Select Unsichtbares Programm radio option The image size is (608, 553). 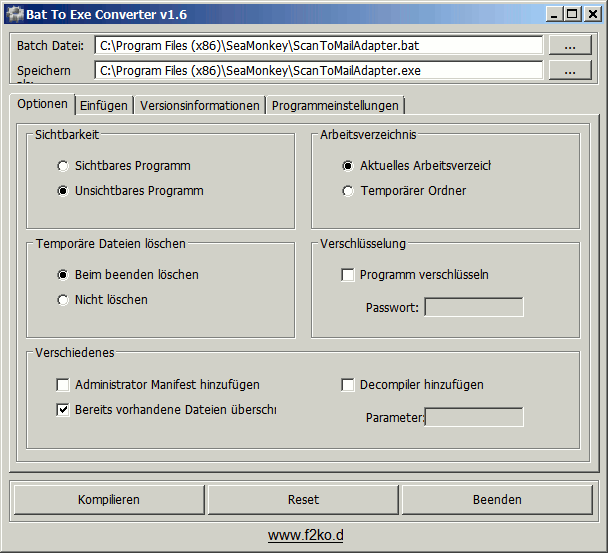(64, 191)
